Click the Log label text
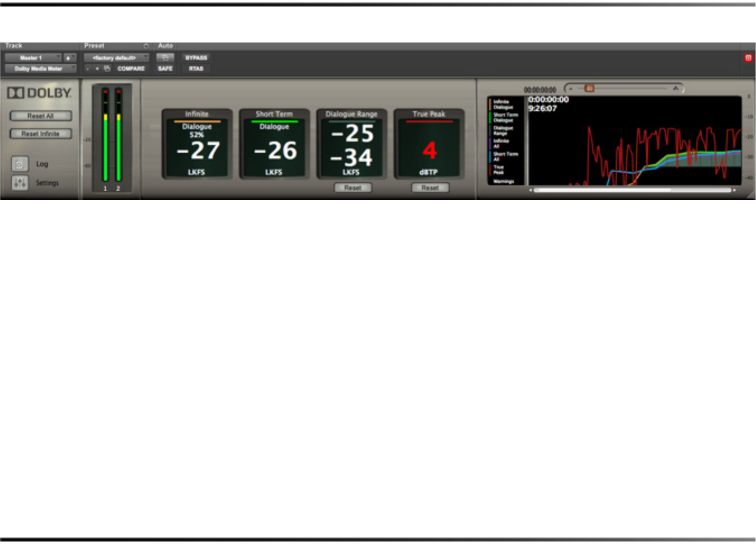Viewport: 756px width, 544px height. click(42, 164)
